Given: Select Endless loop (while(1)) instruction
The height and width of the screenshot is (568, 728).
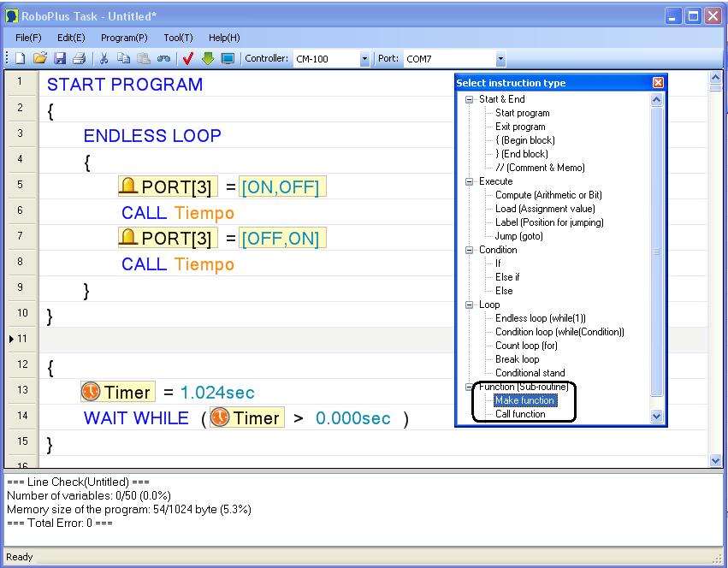Looking at the screenshot, I should click(541, 318).
